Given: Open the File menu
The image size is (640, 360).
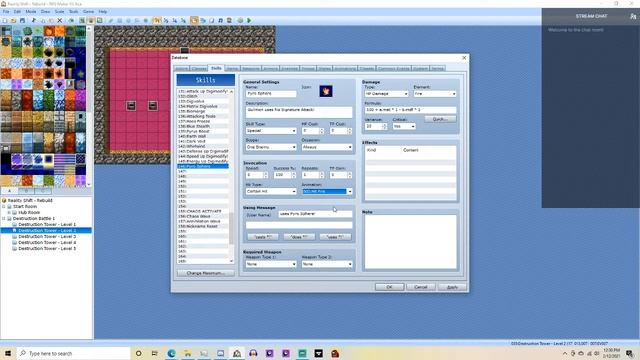Looking at the screenshot, I should click(6, 12).
